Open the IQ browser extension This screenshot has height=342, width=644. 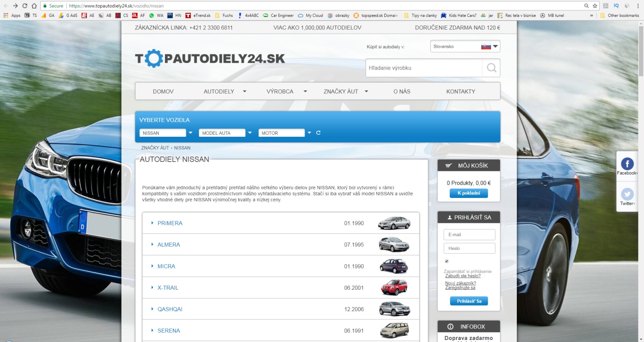point(616,6)
